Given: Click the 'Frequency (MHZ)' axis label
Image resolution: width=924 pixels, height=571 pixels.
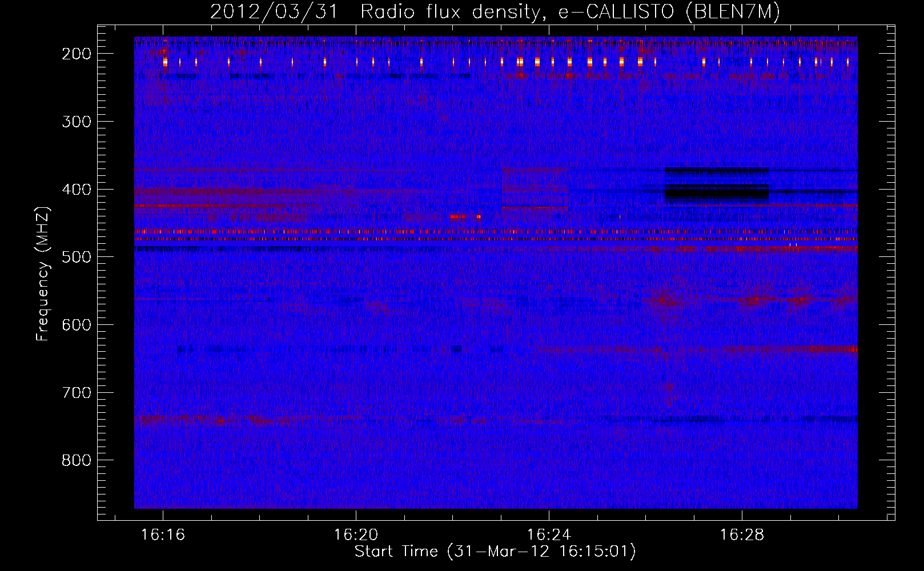Looking at the screenshot, I should point(43,274).
